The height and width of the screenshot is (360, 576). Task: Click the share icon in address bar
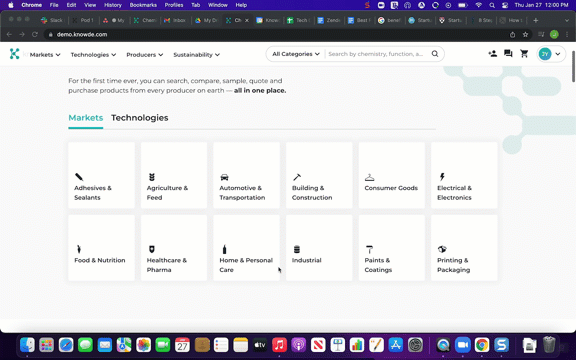(512, 35)
